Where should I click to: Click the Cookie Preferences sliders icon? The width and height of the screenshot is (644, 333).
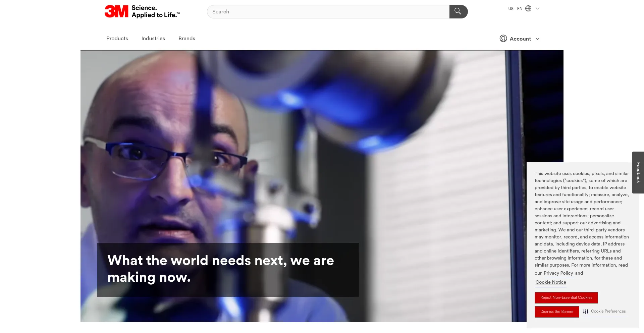586,312
